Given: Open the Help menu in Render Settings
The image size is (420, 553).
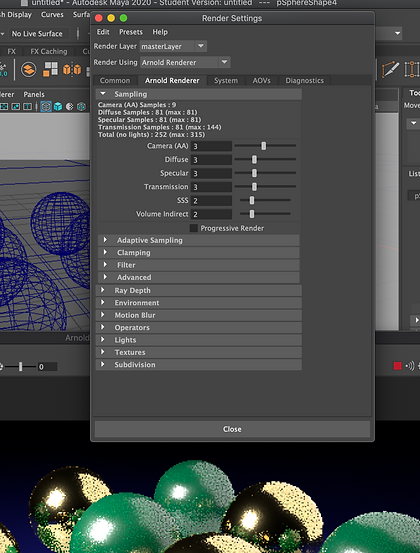Looking at the screenshot, I should (x=160, y=32).
